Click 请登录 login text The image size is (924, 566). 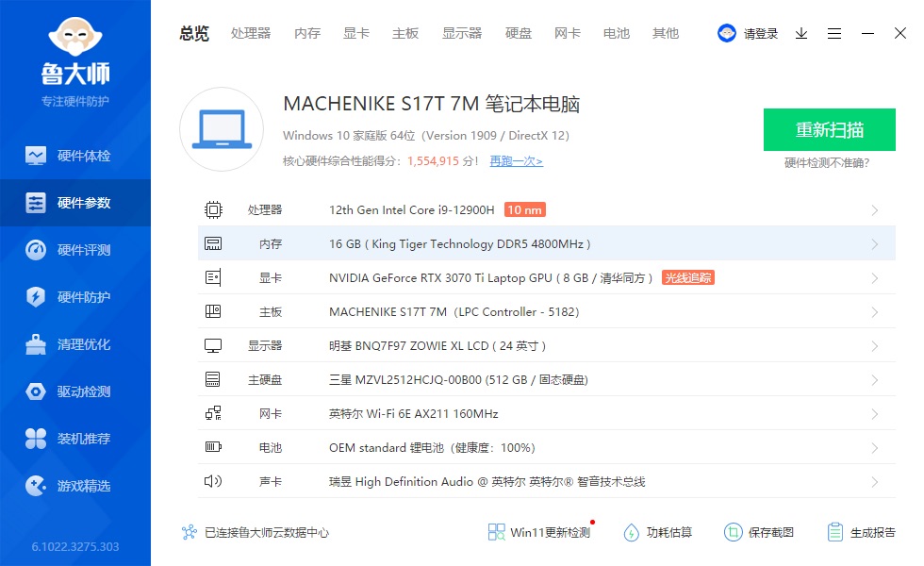761,34
